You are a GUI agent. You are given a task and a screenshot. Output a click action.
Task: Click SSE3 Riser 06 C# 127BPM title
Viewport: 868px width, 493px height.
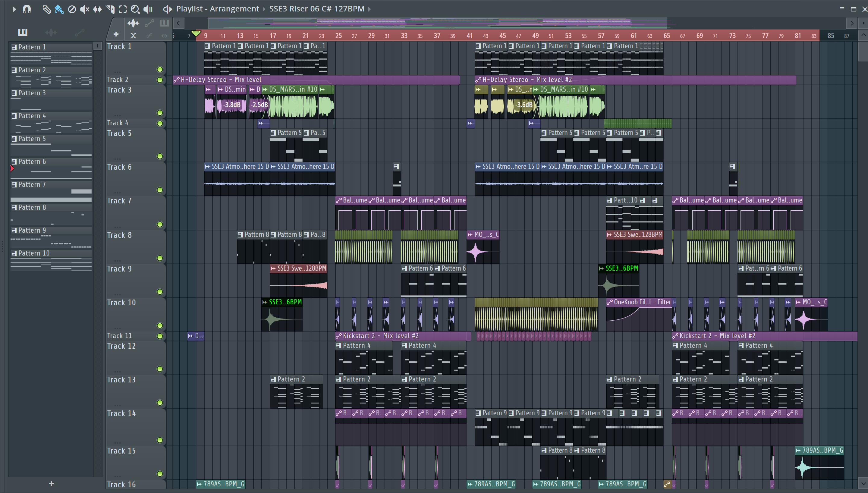316,9
